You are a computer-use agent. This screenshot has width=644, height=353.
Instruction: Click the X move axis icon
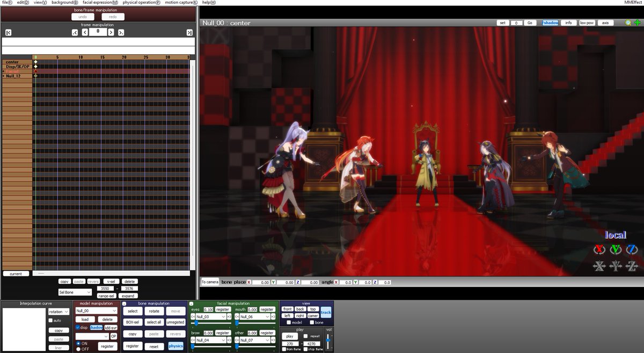[x=599, y=266]
